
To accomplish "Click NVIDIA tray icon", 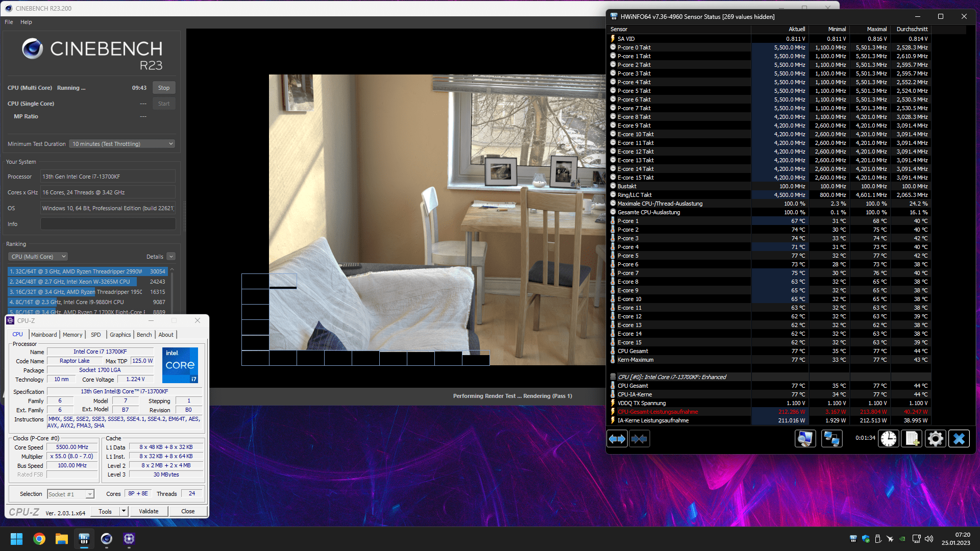I will [x=902, y=539].
